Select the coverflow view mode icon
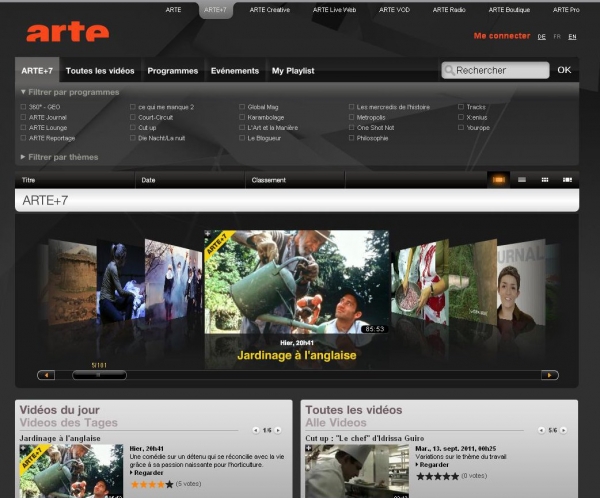600x498 pixels. click(x=498, y=180)
